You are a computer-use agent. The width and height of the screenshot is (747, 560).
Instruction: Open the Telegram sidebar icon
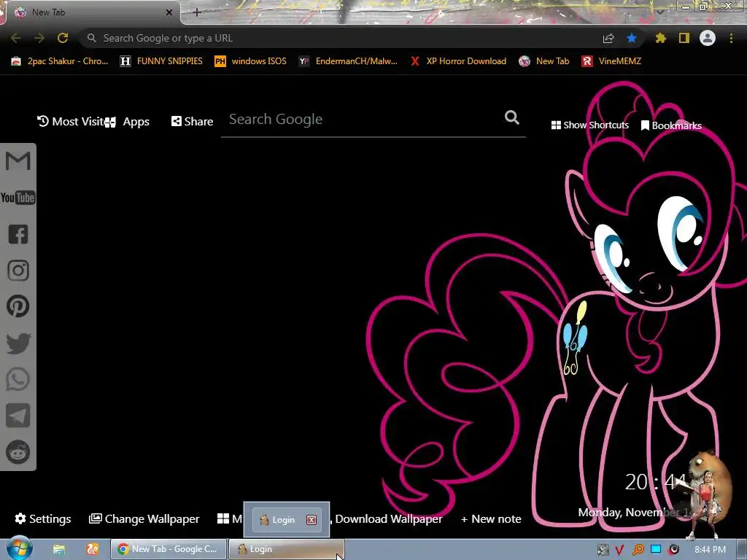pos(18,416)
